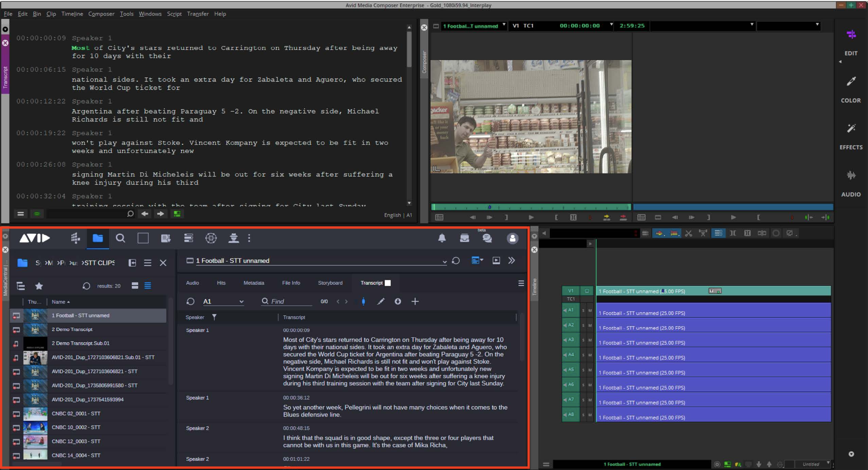The height and width of the screenshot is (470, 868).
Task: Open the A1 audio track dropdown
Action: tap(223, 301)
